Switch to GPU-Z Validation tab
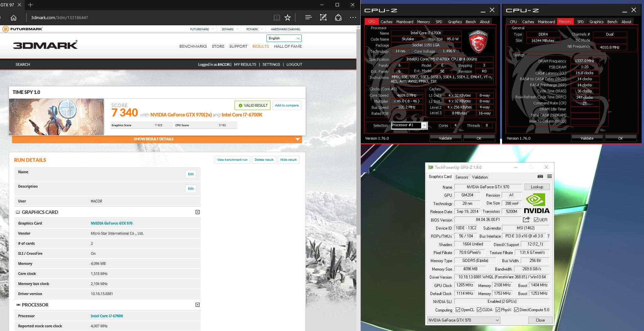This screenshot has width=644, height=331. tap(480, 177)
